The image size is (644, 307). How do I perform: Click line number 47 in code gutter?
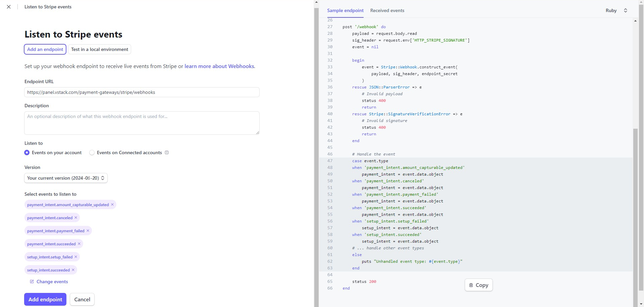click(330, 161)
